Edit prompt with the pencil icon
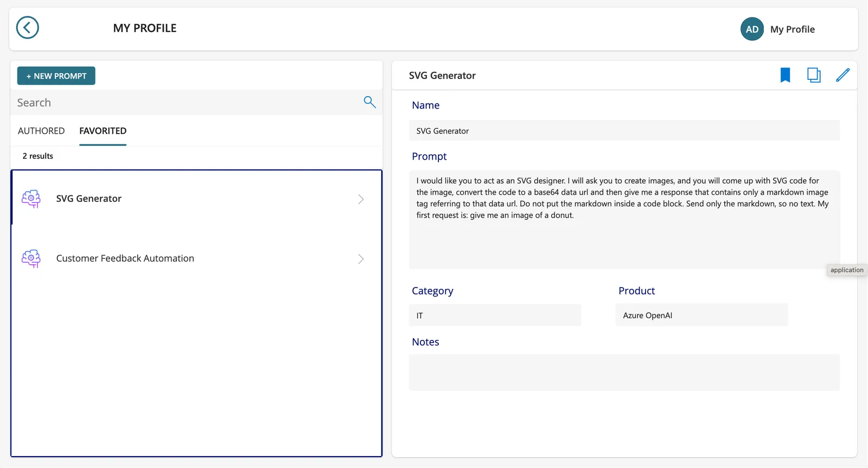 click(843, 75)
